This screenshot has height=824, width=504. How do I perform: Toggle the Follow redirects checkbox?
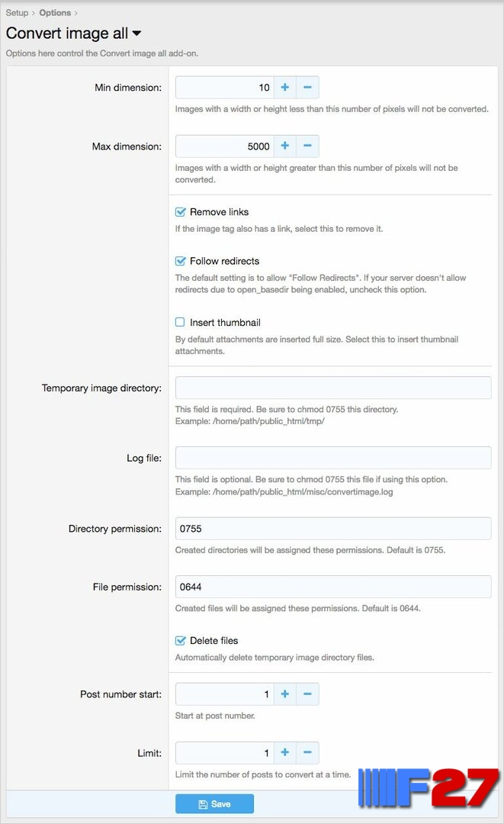pyautogui.click(x=180, y=261)
